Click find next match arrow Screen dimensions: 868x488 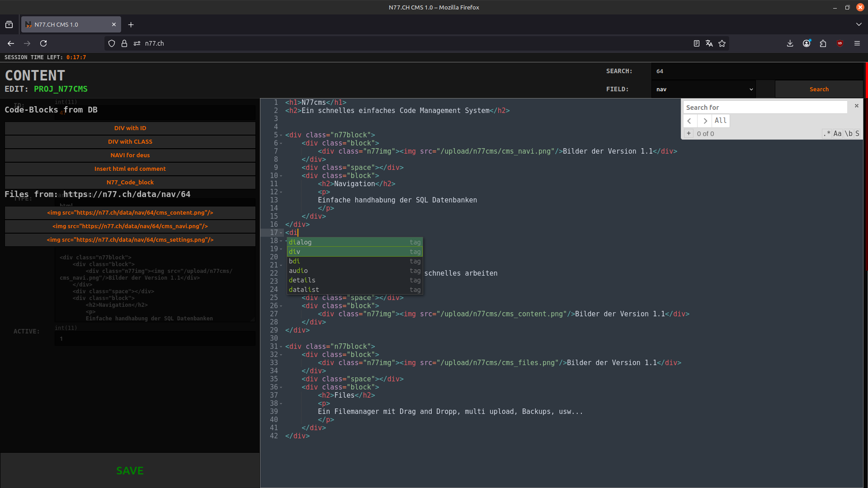point(705,121)
